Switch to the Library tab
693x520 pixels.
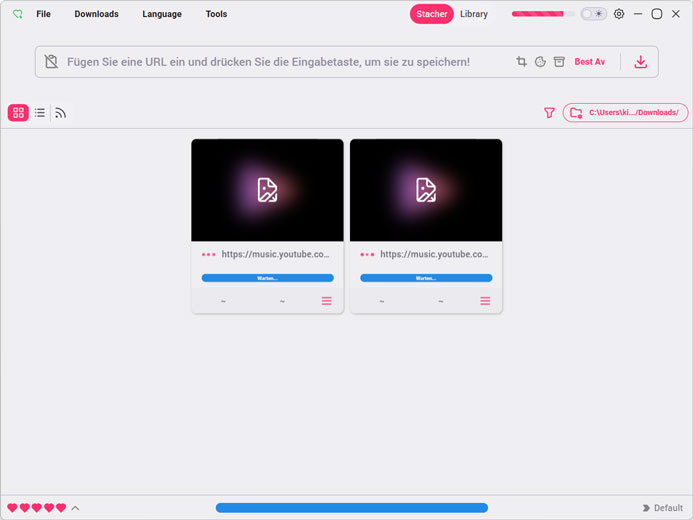click(x=474, y=14)
